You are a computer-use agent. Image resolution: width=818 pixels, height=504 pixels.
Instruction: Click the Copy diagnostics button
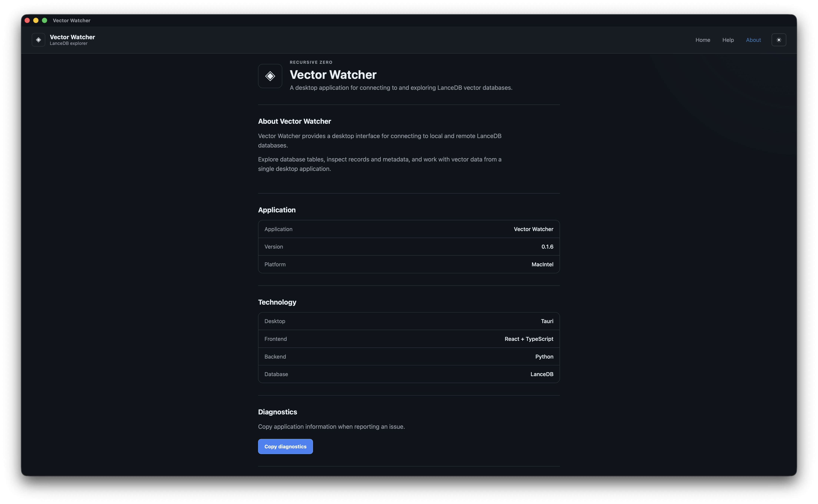[285, 446]
